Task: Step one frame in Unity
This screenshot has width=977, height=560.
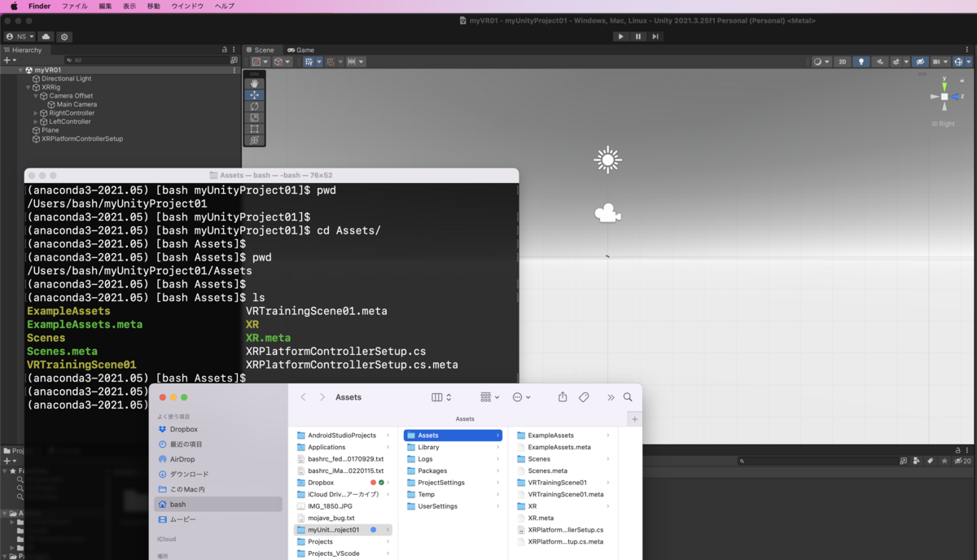Action: 656,37
